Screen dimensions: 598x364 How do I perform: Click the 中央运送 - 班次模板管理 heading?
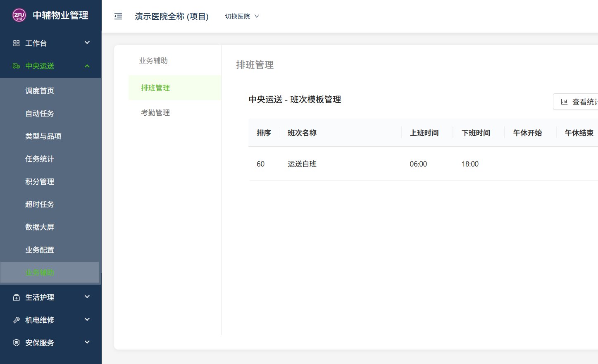pos(295,99)
